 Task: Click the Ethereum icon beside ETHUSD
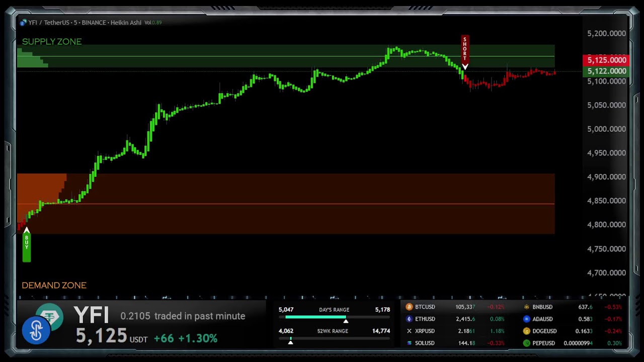[409, 319]
